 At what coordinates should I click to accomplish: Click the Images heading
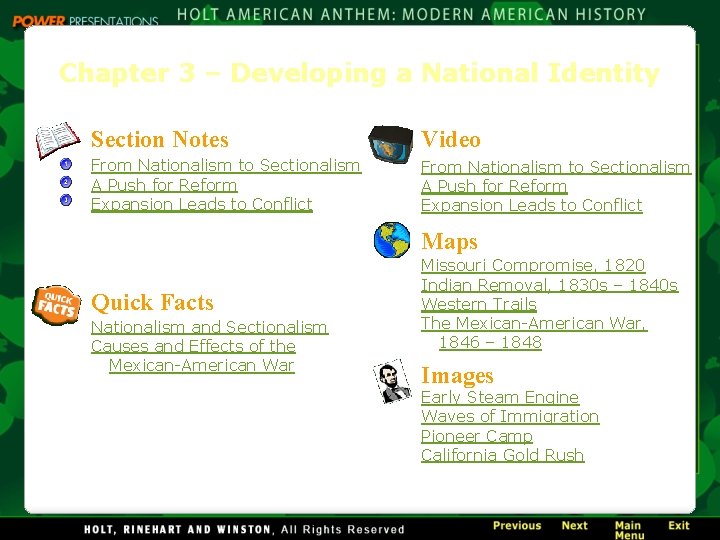(457, 375)
